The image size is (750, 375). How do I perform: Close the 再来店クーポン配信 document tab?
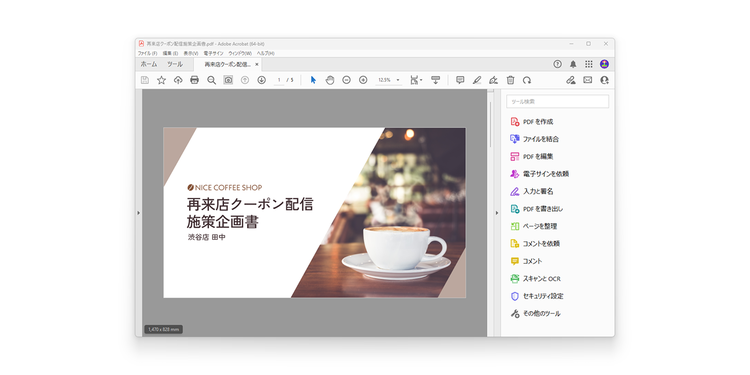257,64
